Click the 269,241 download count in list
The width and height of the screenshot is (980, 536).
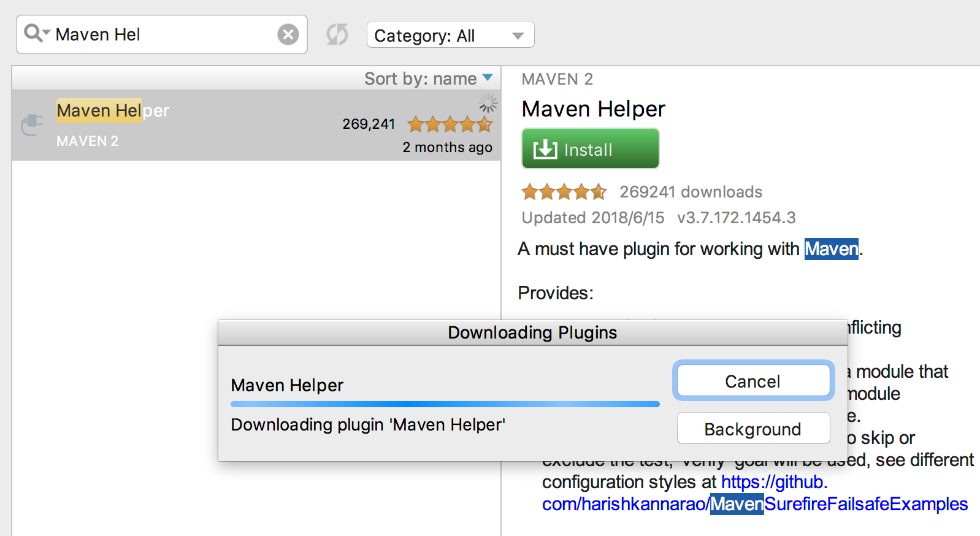(369, 124)
